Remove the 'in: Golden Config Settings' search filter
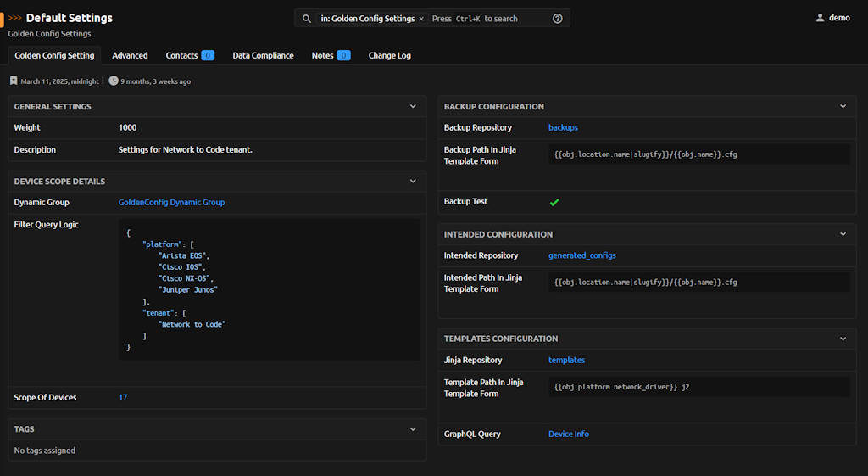This screenshot has height=476, width=868. click(421, 19)
